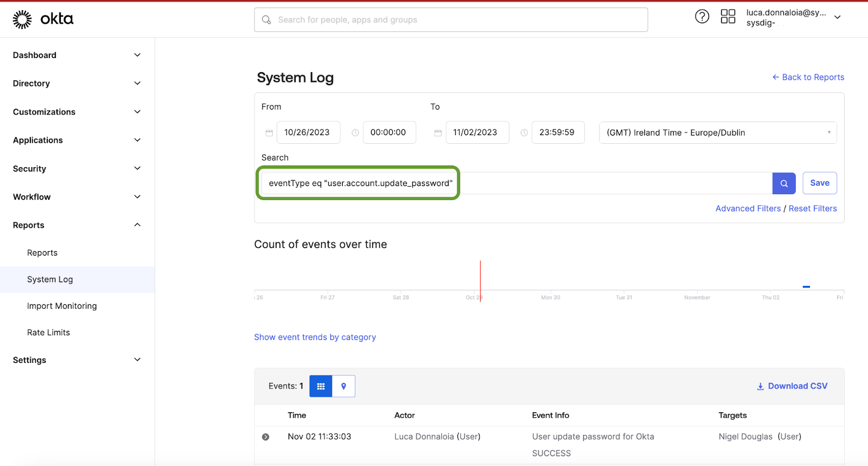Open the timezone dropdown Europe/Dublin
The width and height of the screenshot is (868, 466).
717,133
